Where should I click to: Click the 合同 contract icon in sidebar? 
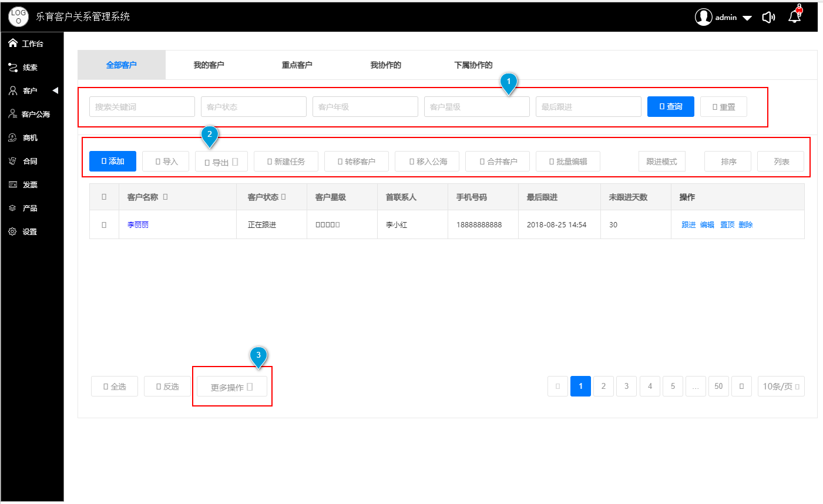click(13, 161)
